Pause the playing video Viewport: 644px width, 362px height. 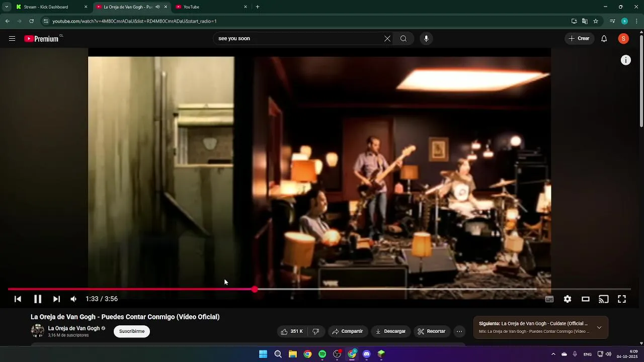point(38,299)
